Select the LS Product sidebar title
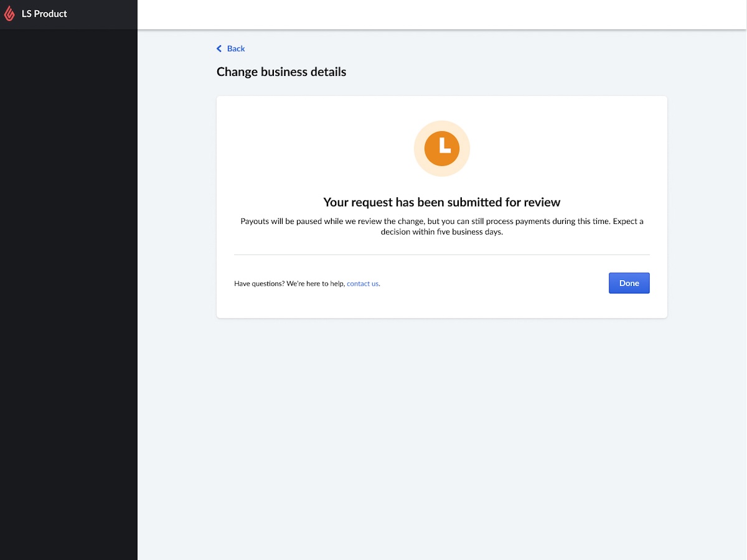747x560 pixels. [x=44, y=14]
